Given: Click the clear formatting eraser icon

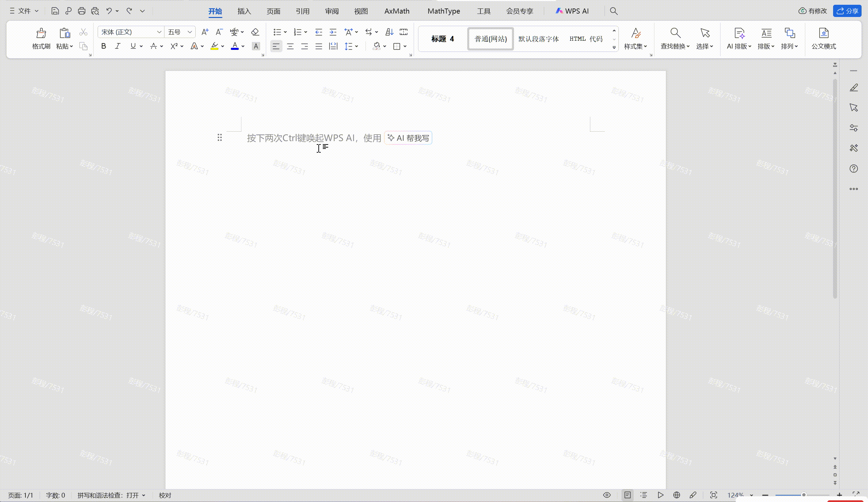Looking at the screenshot, I should coord(255,32).
